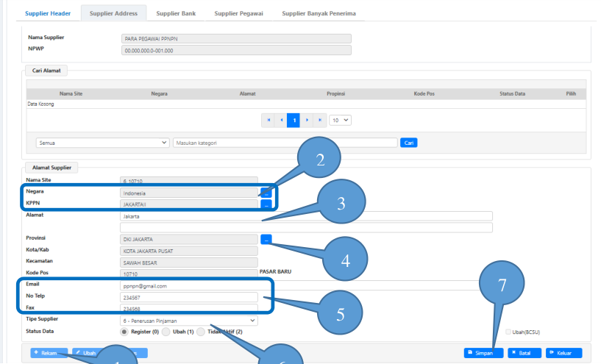Go to previous page in pagination
Screen dimensions: 601x364
[x=281, y=120]
